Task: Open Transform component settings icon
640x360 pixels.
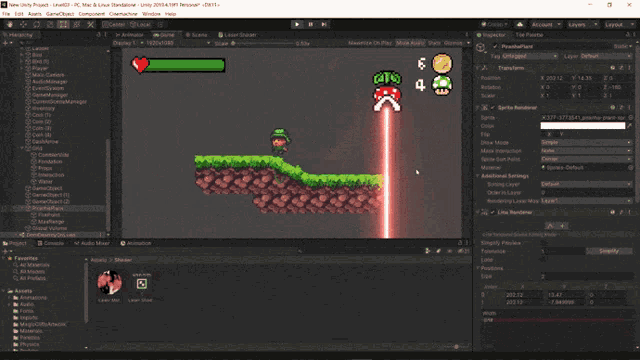Action: pos(621,68)
